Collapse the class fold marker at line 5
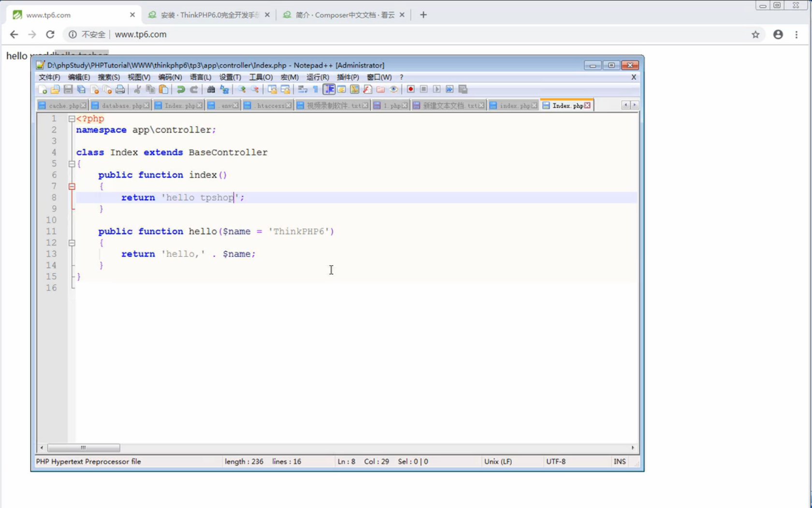This screenshot has height=508, width=812. click(72, 164)
